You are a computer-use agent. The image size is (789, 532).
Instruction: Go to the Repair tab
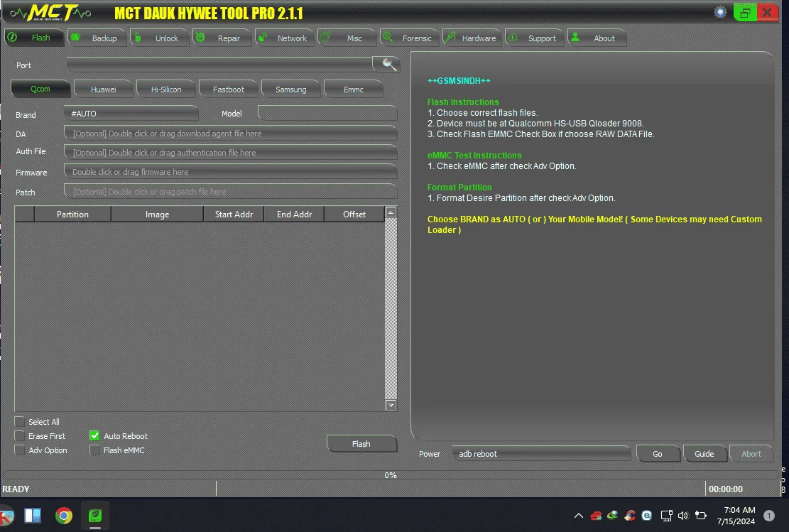pyautogui.click(x=222, y=38)
